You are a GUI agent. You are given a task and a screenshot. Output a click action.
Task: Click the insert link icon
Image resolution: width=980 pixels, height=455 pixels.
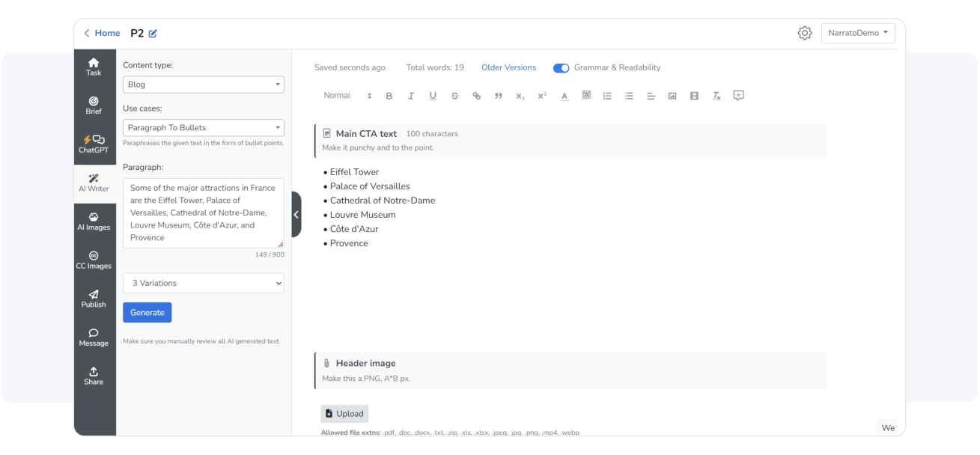[x=476, y=96]
